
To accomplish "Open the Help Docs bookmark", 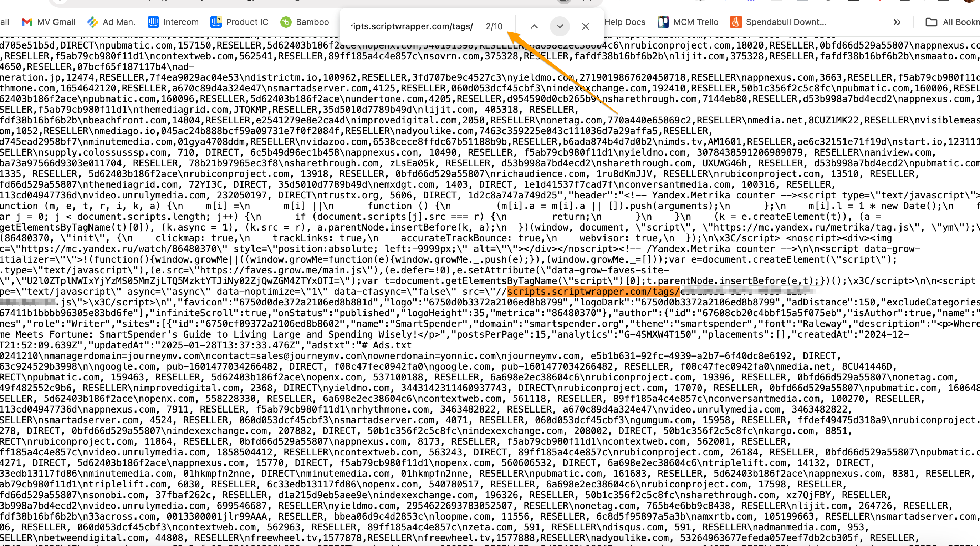I will [624, 22].
